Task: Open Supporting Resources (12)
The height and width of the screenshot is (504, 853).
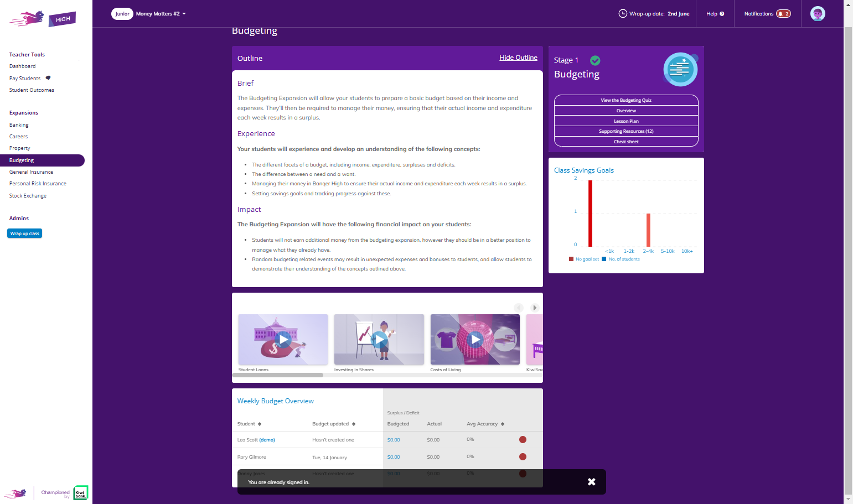Action: [626, 131]
